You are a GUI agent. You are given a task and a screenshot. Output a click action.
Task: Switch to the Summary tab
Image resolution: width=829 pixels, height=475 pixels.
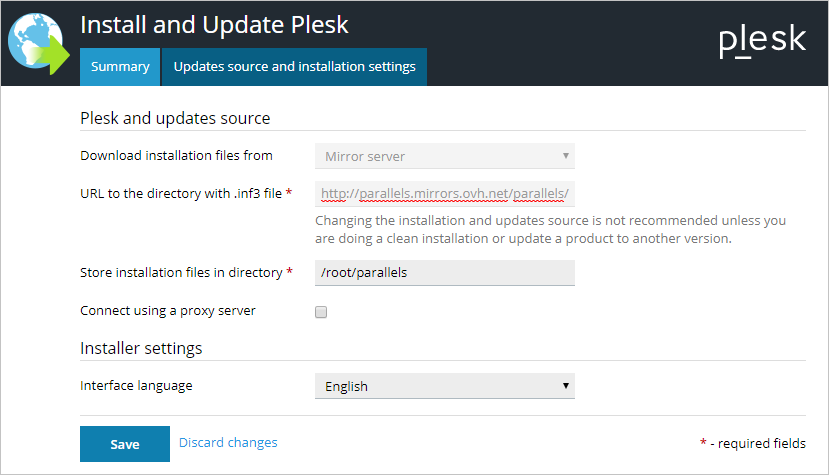[120, 67]
